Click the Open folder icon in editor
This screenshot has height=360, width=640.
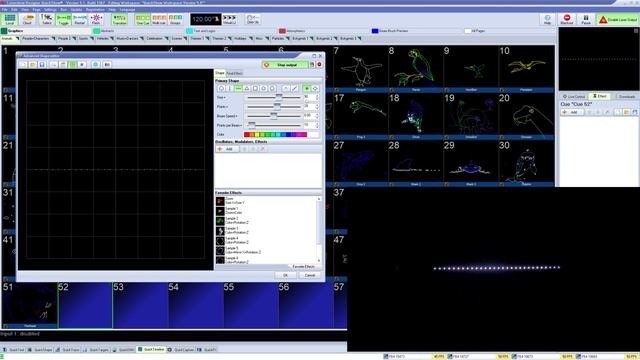tap(33, 64)
